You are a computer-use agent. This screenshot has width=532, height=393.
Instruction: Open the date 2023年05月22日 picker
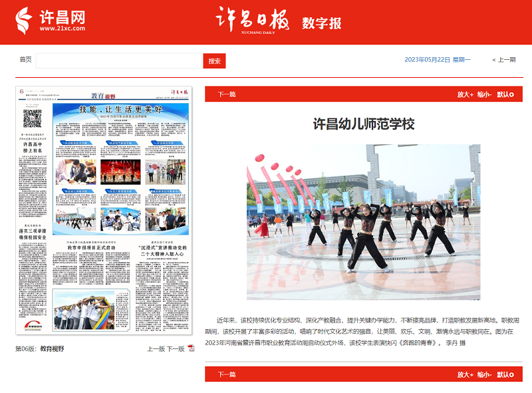click(x=428, y=60)
